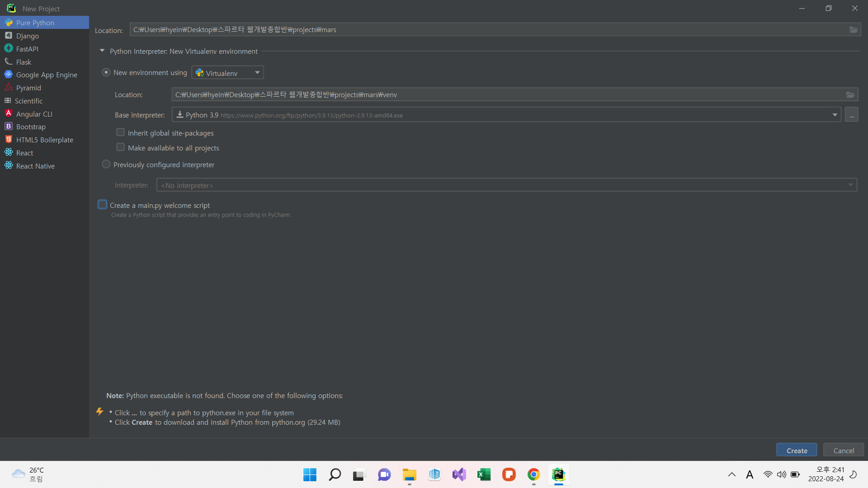Click the Django project icon

9,36
